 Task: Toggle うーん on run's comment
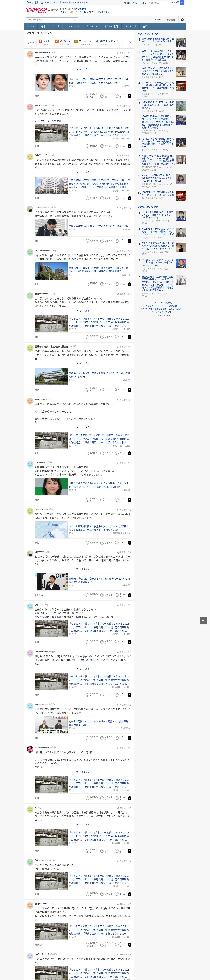120,241
